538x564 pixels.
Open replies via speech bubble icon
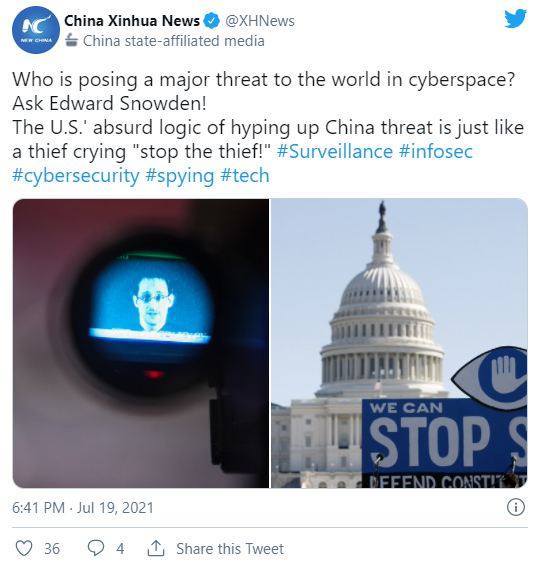pos(96,549)
